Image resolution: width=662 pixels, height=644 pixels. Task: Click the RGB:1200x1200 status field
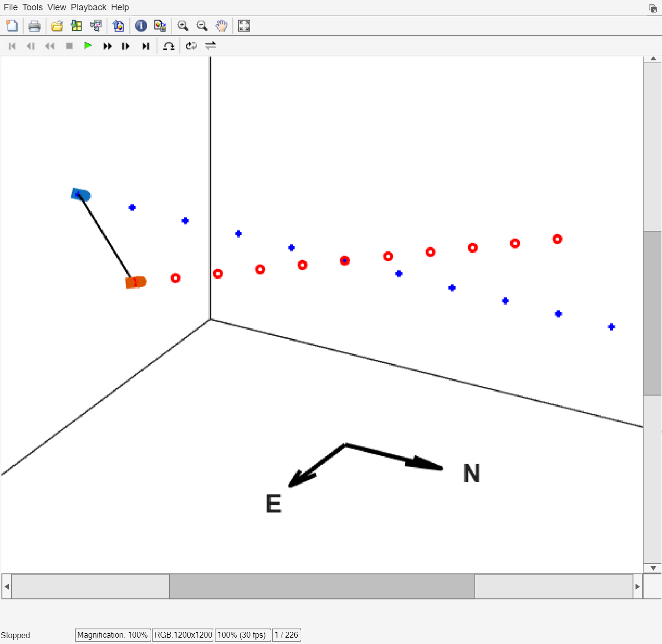(183, 635)
